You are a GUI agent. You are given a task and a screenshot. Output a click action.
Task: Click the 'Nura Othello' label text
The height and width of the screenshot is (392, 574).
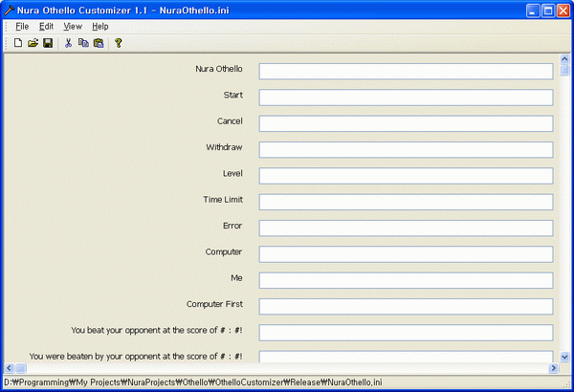(x=219, y=69)
